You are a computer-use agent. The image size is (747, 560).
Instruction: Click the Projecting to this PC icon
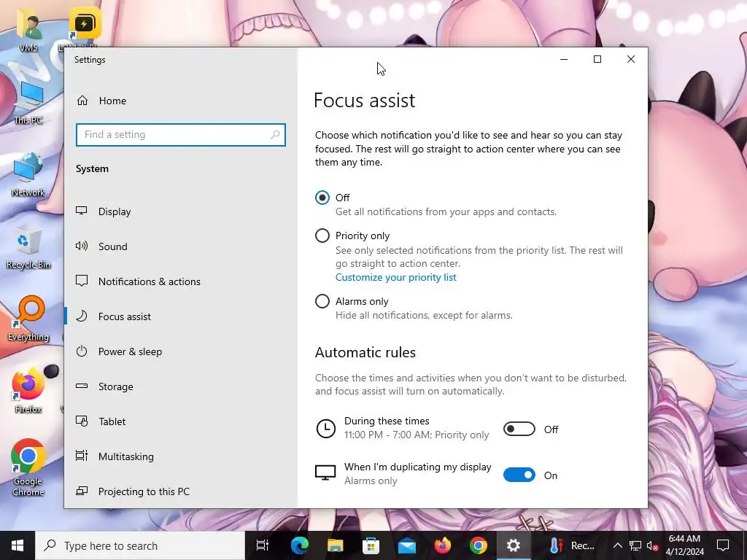(x=82, y=491)
